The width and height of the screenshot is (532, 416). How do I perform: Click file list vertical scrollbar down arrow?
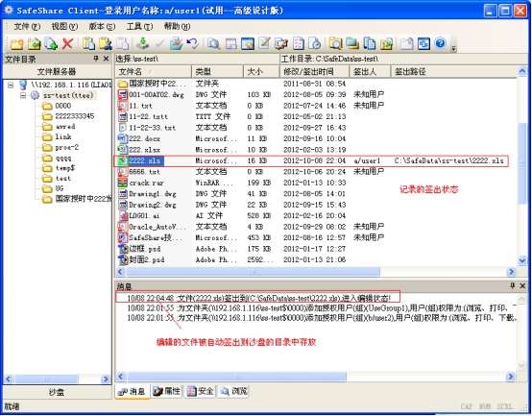tap(522, 260)
